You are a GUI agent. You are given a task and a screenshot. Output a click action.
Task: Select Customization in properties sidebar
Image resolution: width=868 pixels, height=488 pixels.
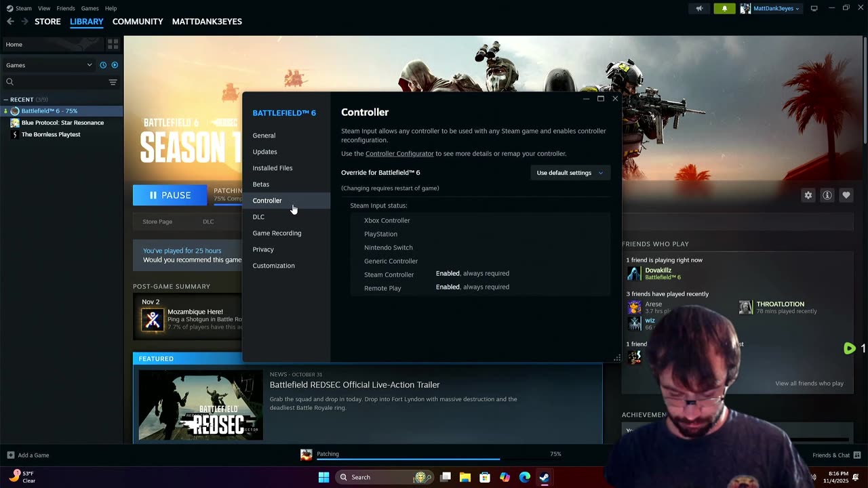pyautogui.click(x=286, y=266)
